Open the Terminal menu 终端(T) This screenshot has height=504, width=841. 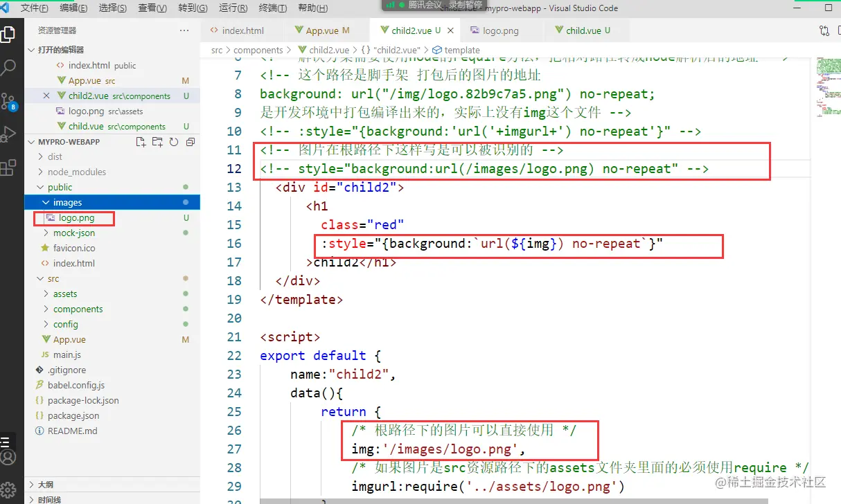click(272, 8)
